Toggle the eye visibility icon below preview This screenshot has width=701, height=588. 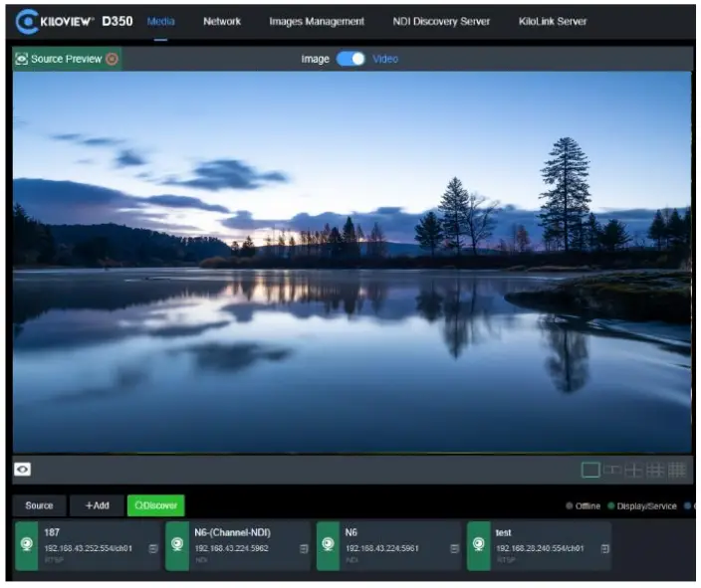pos(22,470)
